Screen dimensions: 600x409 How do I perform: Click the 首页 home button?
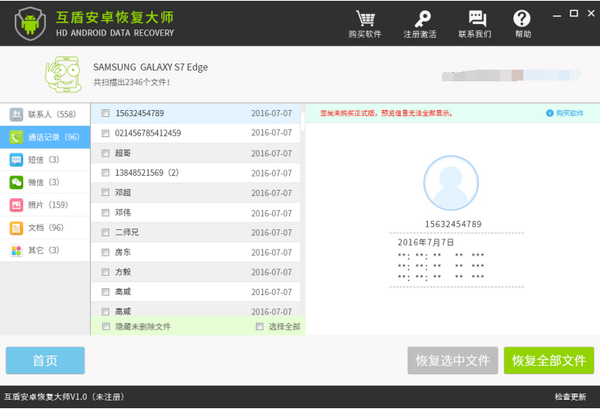point(45,360)
